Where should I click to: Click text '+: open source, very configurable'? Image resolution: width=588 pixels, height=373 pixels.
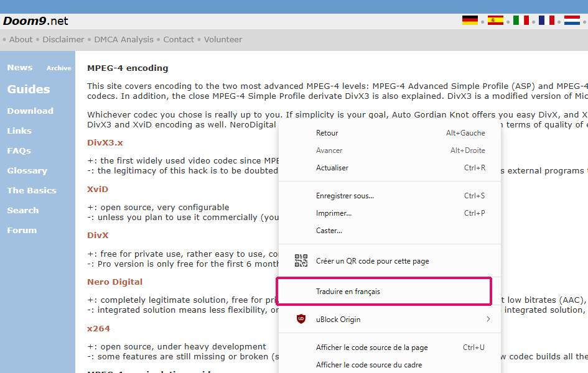tap(158, 207)
